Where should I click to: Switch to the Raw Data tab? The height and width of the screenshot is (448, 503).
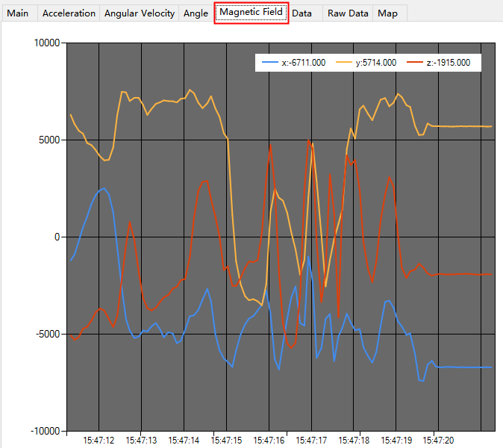348,13
